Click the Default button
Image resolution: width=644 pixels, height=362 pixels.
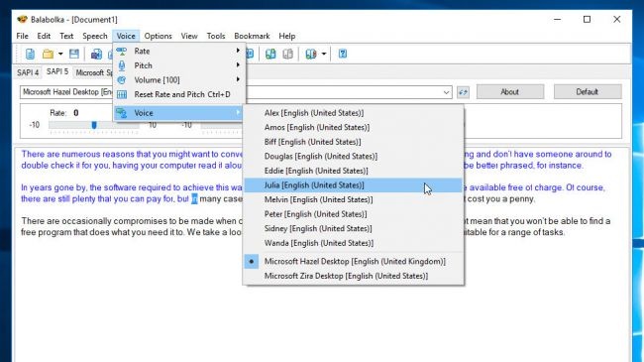click(588, 91)
